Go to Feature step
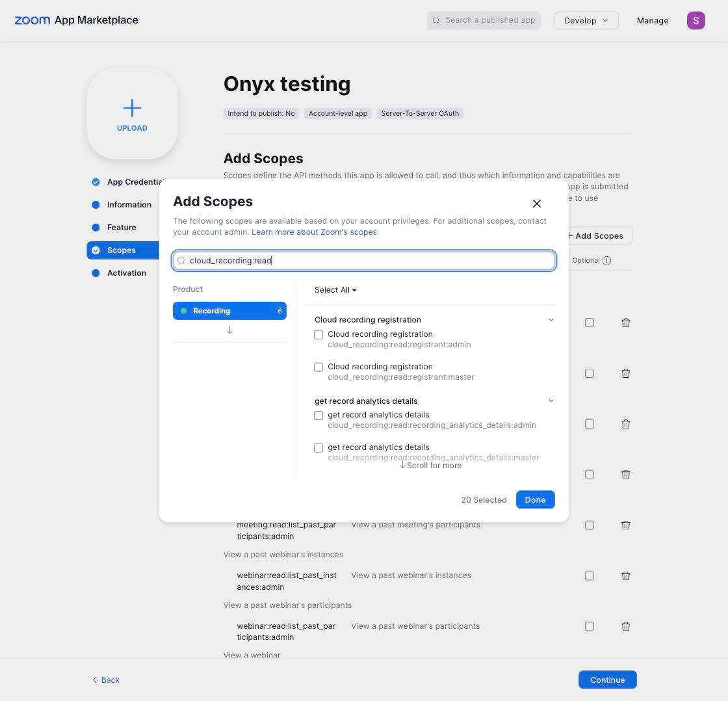This screenshot has height=701, width=728. 114,228
